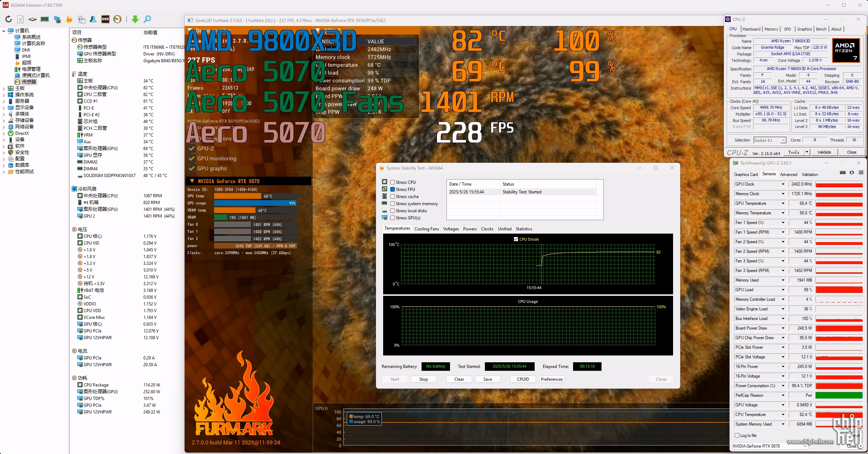Enable the Stress GPU(s) checkbox

[x=393, y=218]
